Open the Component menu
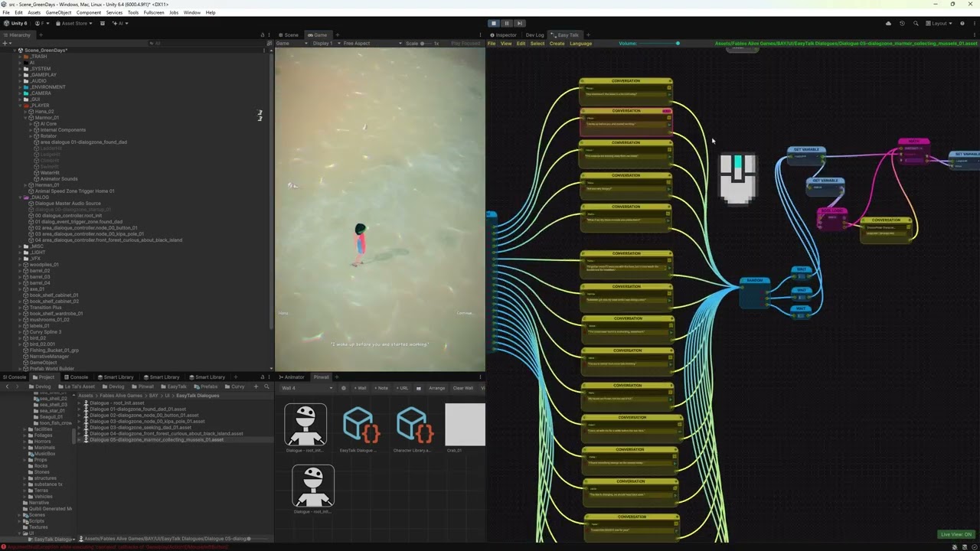Image resolution: width=980 pixels, height=551 pixels. pyautogui.click(x=89, y=12)
